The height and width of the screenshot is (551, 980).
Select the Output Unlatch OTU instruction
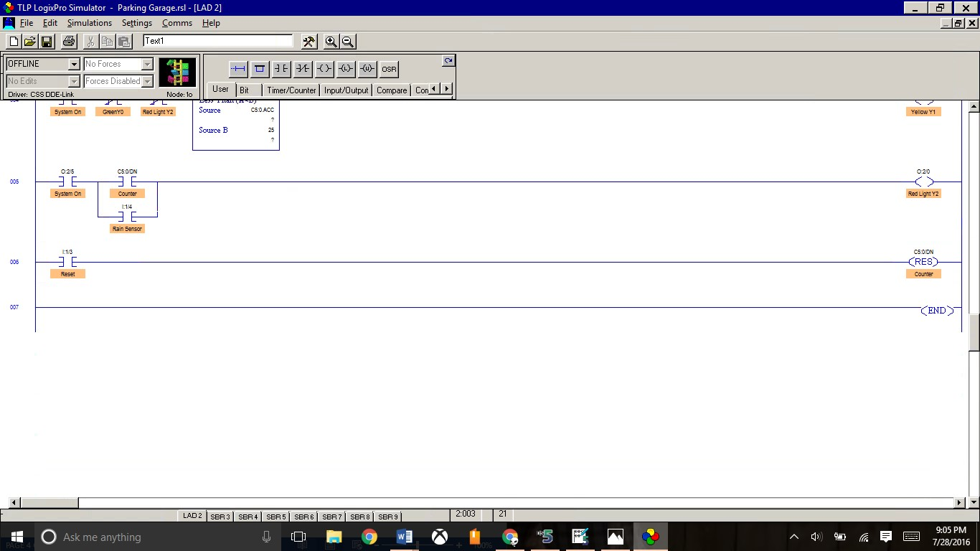tap(368, 69)
